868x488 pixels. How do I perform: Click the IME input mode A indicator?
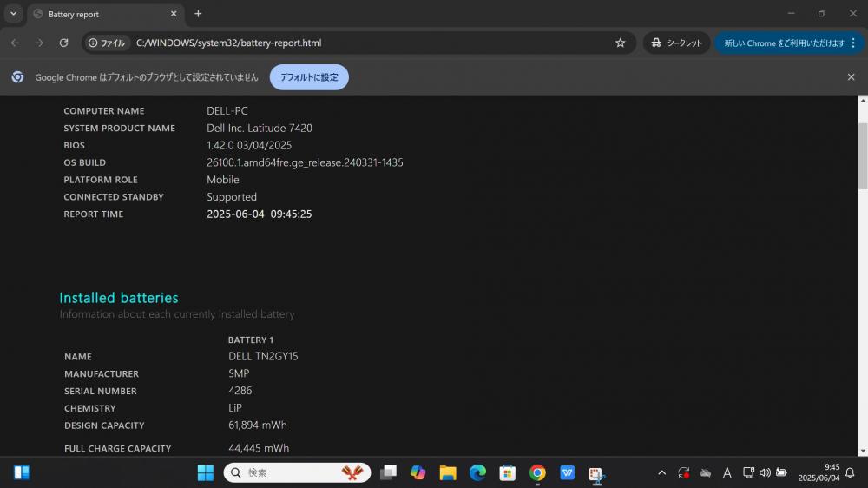(x=727, y=472)
